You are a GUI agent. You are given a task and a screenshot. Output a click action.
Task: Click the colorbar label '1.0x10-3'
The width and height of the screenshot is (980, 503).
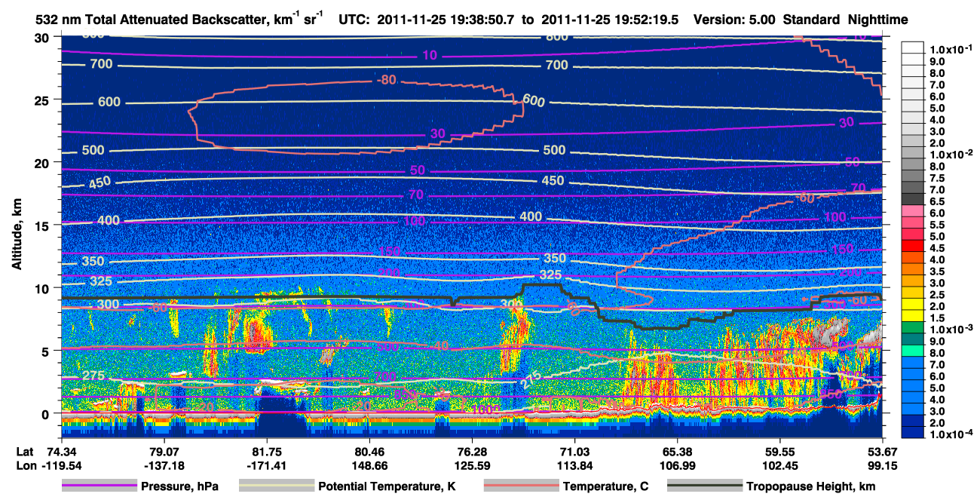click(x=951, y=330)
